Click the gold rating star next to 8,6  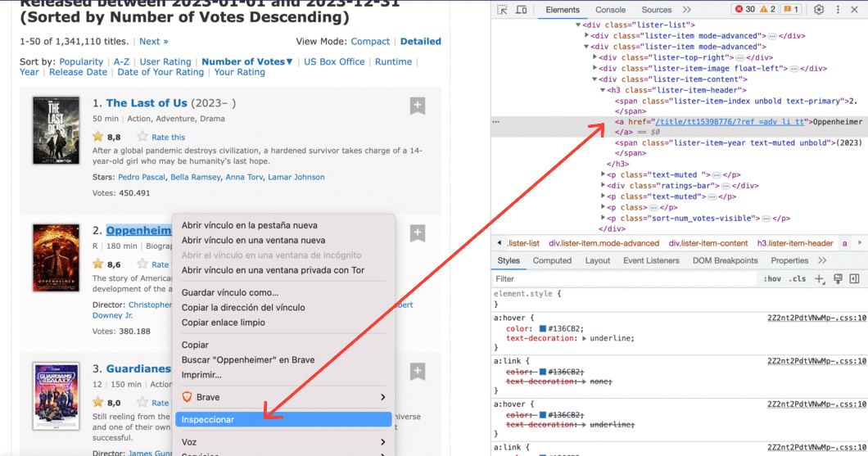tap(98, 264)
